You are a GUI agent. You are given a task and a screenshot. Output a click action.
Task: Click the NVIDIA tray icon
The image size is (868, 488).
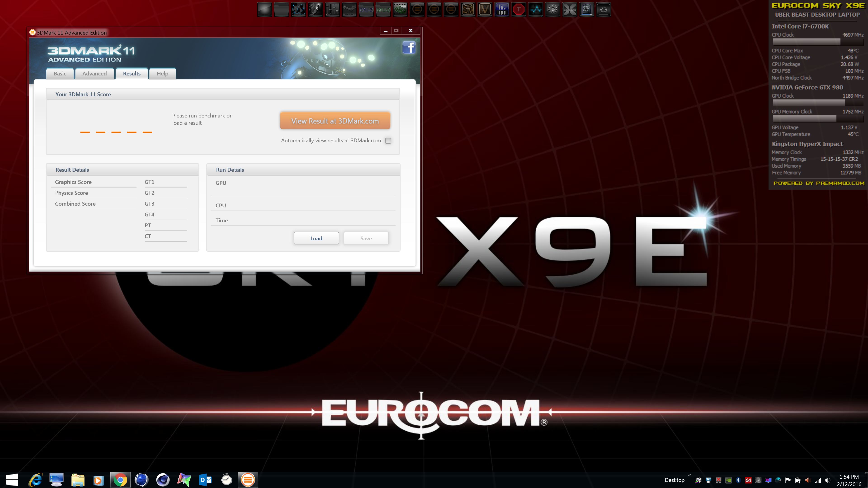pos(729,480)
